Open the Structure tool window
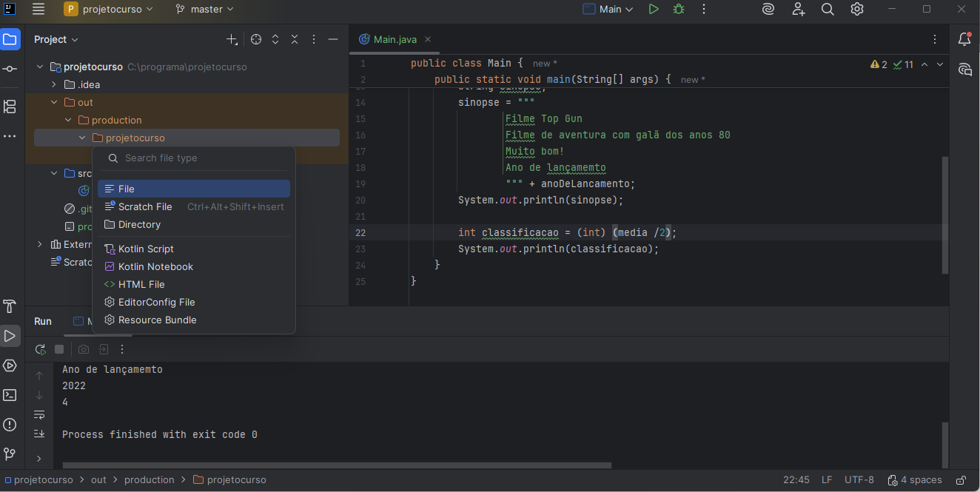 [x=10, y=107]
